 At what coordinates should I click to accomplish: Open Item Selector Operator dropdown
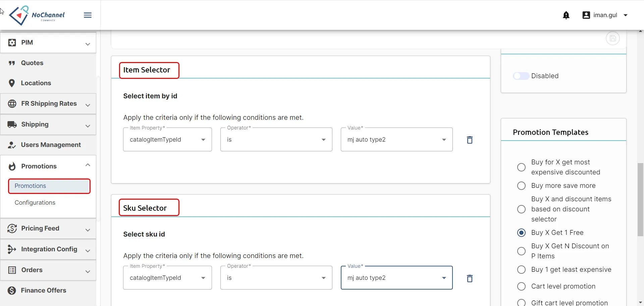(276, 140)
